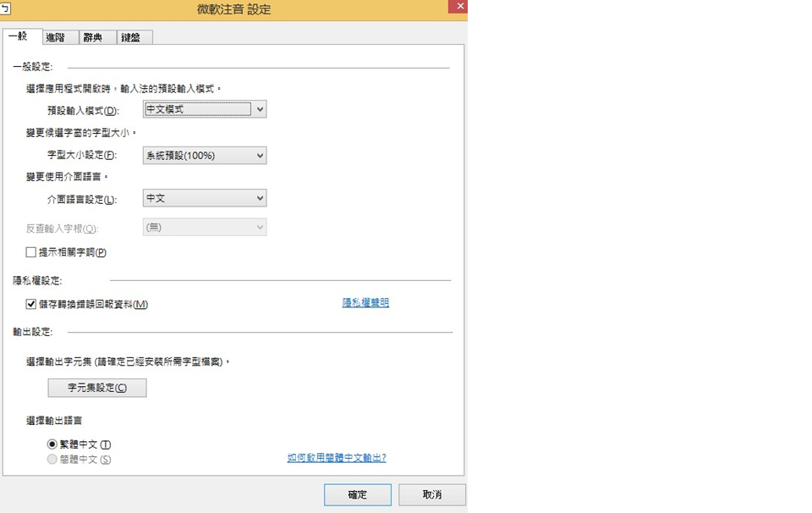Screen dimensions: 812x513
Task: Open the disabled 反查輸入字根 dropdown
Action: (x=205, y=227)
